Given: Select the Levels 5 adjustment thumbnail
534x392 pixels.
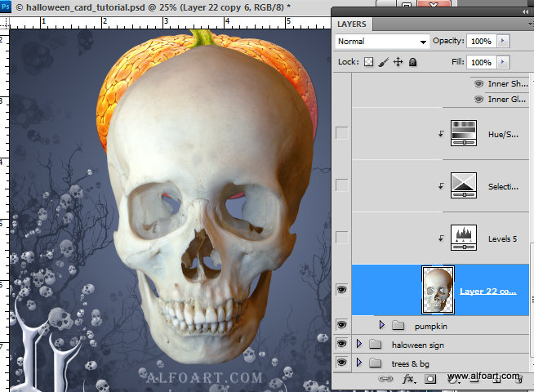Looking at the screenshot, I should 463,238.
